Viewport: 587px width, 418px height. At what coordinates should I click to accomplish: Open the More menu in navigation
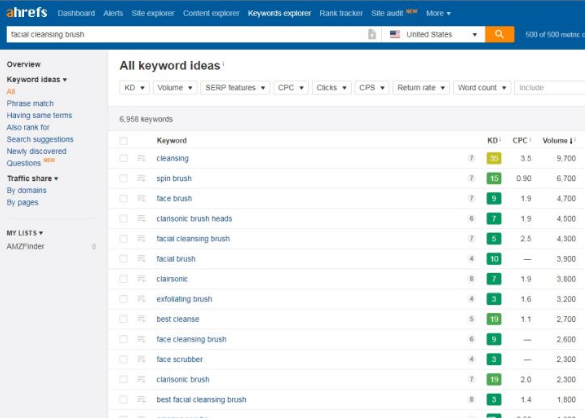click(438, 13)
